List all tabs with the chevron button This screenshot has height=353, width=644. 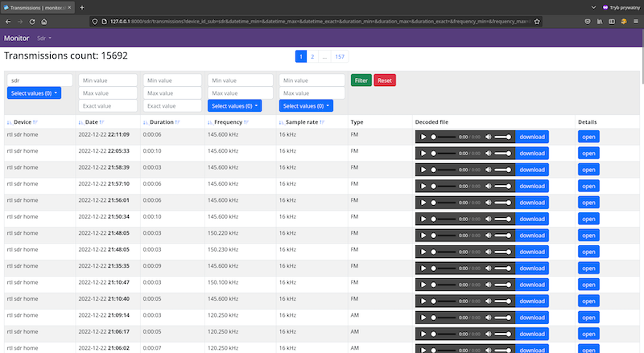(593, 7)
